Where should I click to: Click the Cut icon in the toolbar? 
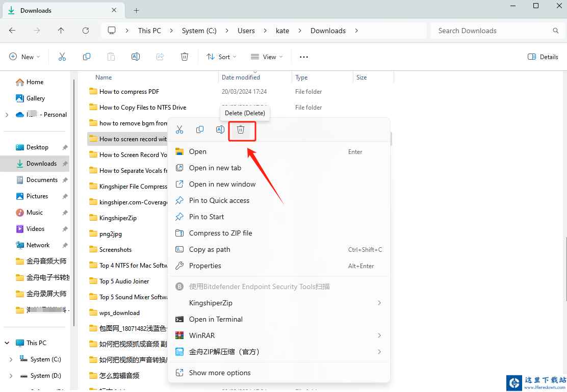62,57
